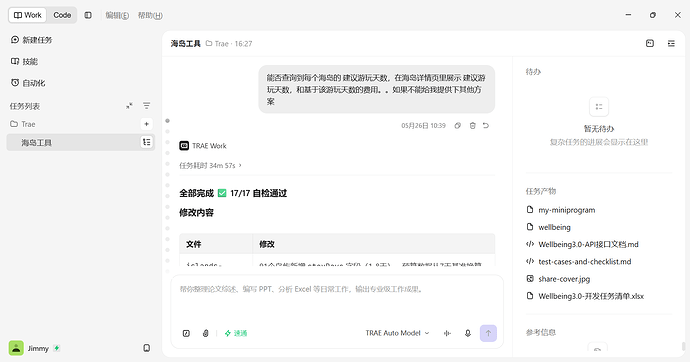Open the TRAE Auto Model dropdown
Screen dimensions: 690x362
click(397, 333)
